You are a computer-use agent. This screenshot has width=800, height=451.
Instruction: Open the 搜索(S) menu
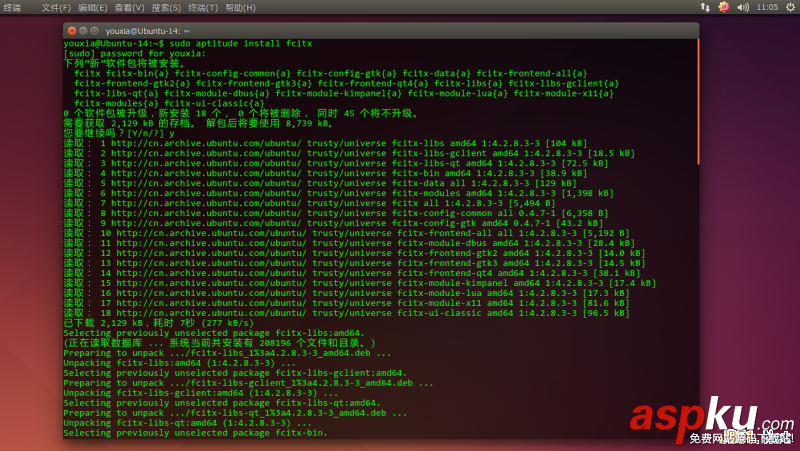point(166,8)
